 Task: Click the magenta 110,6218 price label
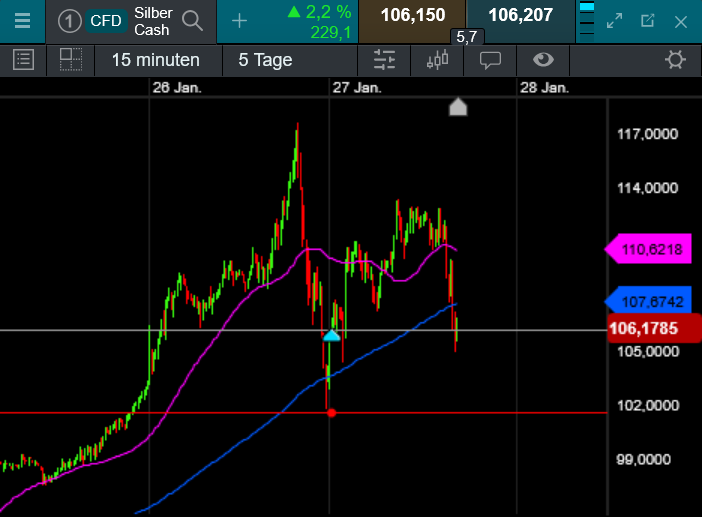tap(648, 250)
